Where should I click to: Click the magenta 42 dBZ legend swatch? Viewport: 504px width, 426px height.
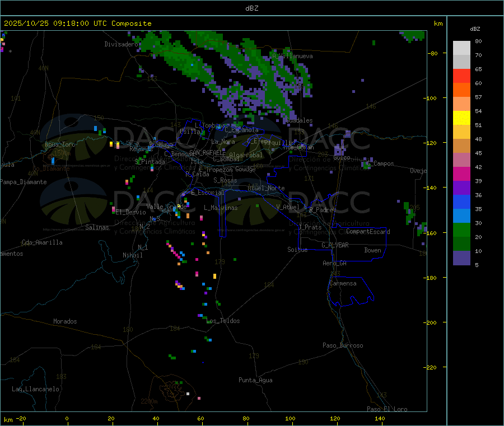461,174
